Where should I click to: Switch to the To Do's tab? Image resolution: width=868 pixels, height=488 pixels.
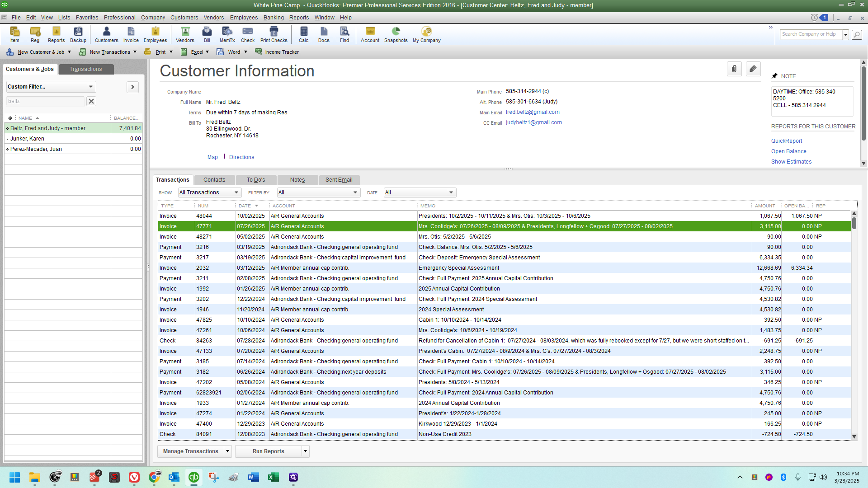256,180
